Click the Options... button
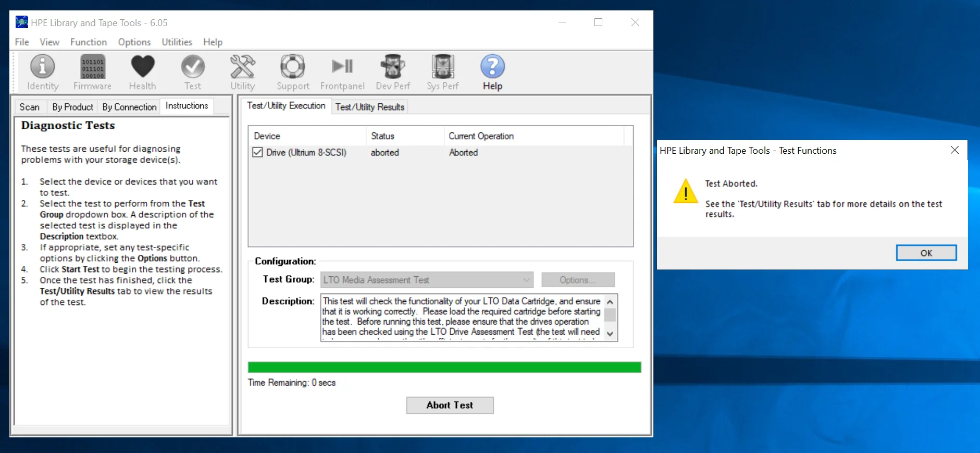This screenshot has width=980, height=453. pos(578,280)
